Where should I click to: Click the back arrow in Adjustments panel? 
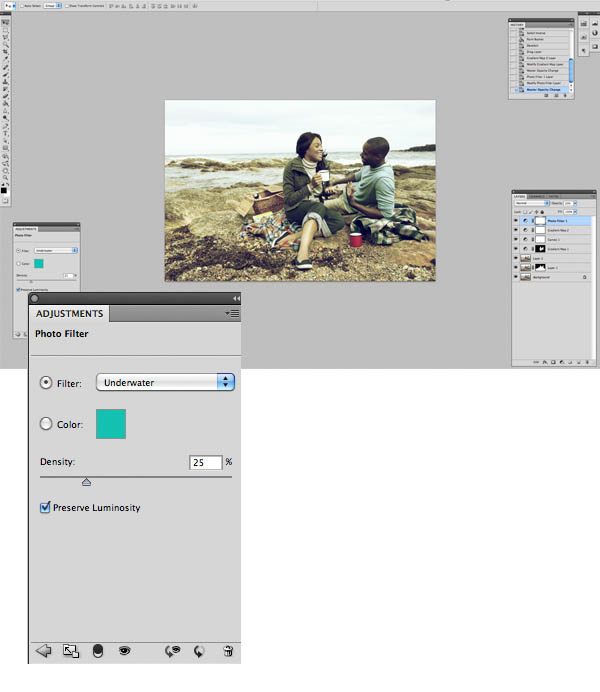(43, 651)
